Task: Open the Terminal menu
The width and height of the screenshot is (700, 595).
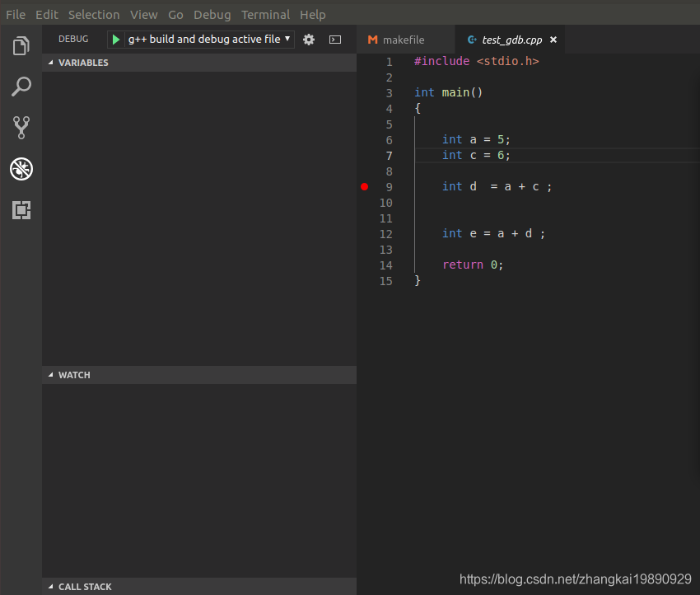Action: [x=266, y=15]
